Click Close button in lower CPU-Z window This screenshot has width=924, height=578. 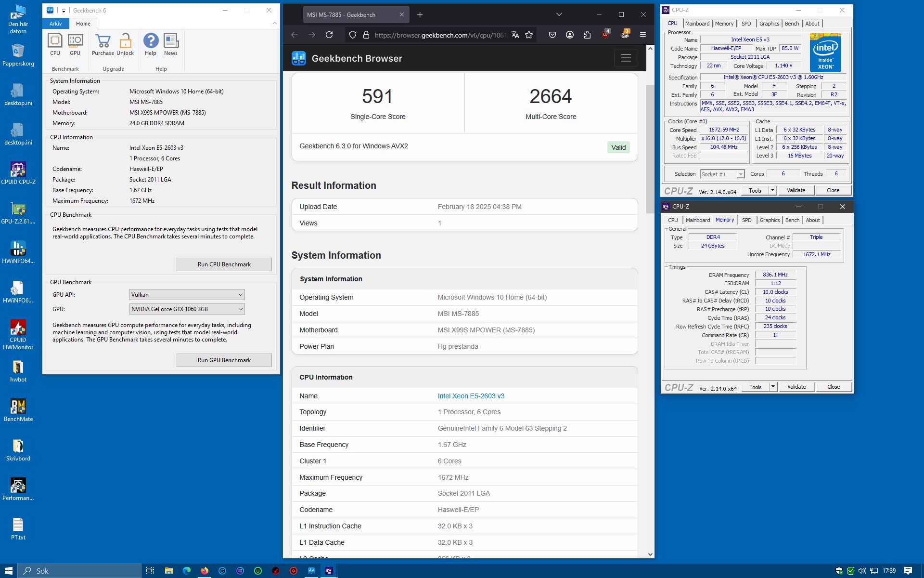click(x=833, y=387)
